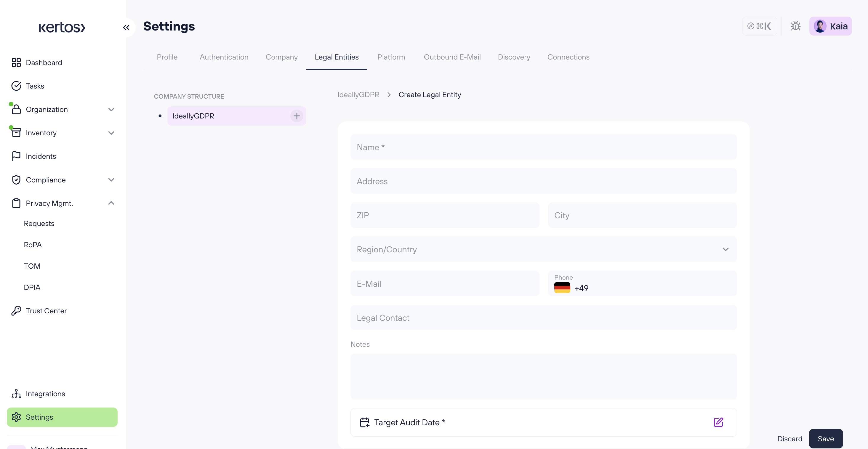Click the Incidents flag icon

pyautogui.click(x=16, y=156)
